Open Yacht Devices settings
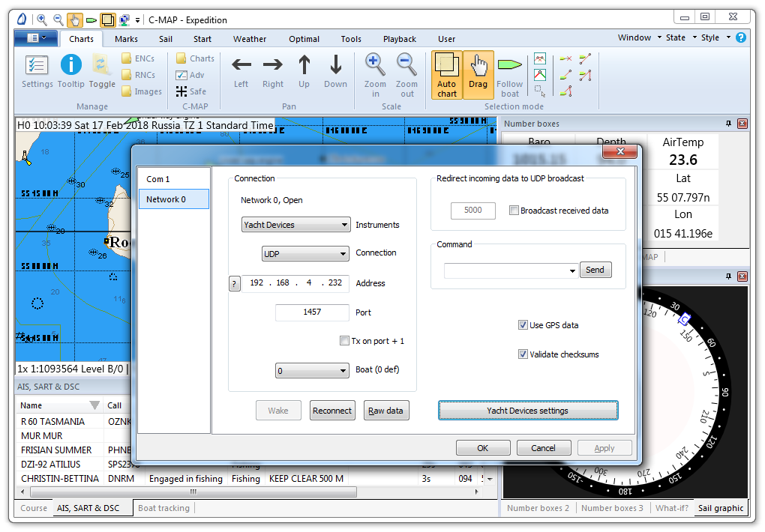The image size is (765, 532). point(528,411)
